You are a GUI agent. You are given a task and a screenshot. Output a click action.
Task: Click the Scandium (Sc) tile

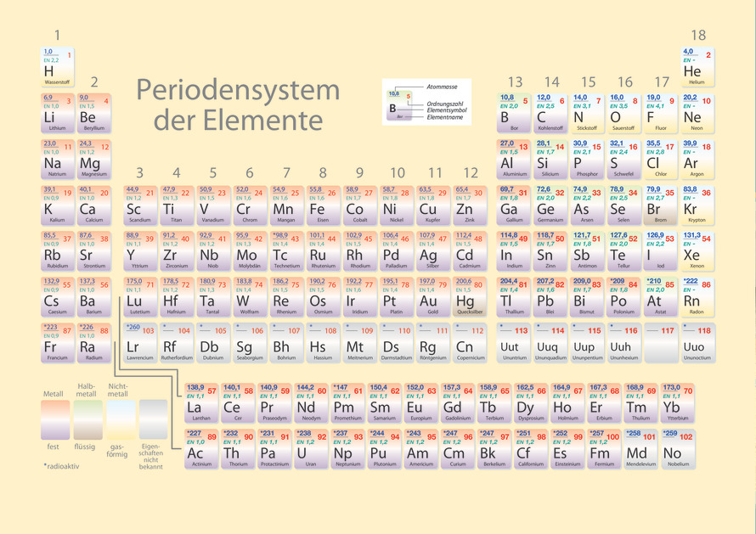coord(140,205)
